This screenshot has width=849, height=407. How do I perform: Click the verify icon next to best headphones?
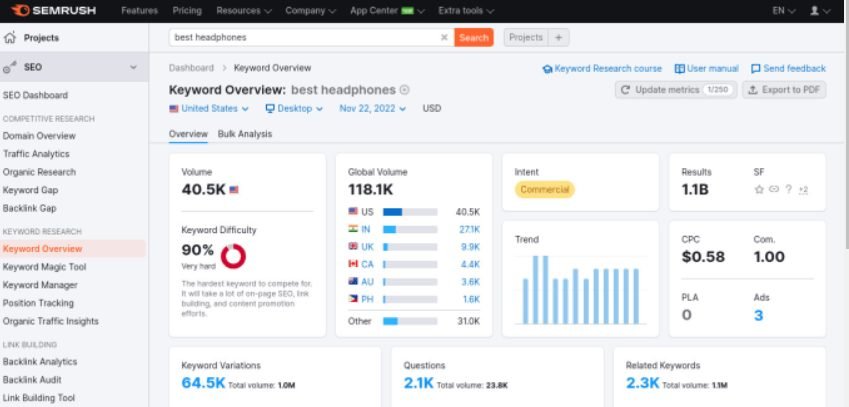pyautogui.click(x=404, y=90)
